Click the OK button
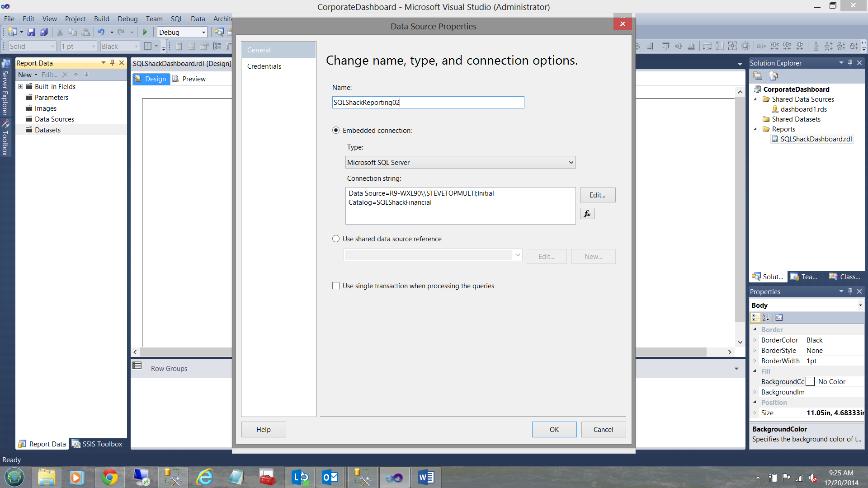Viewport: 868px width, 488px height. point(554,430)
